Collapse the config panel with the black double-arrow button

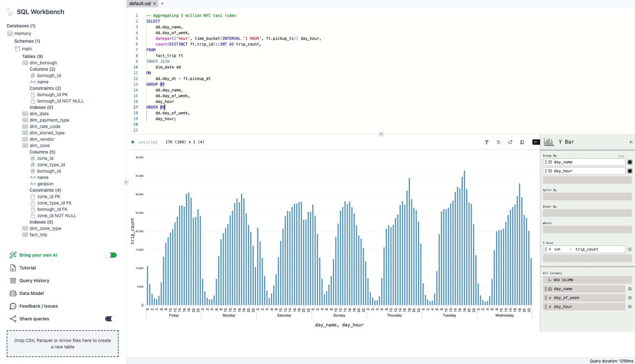pos(536,142)
